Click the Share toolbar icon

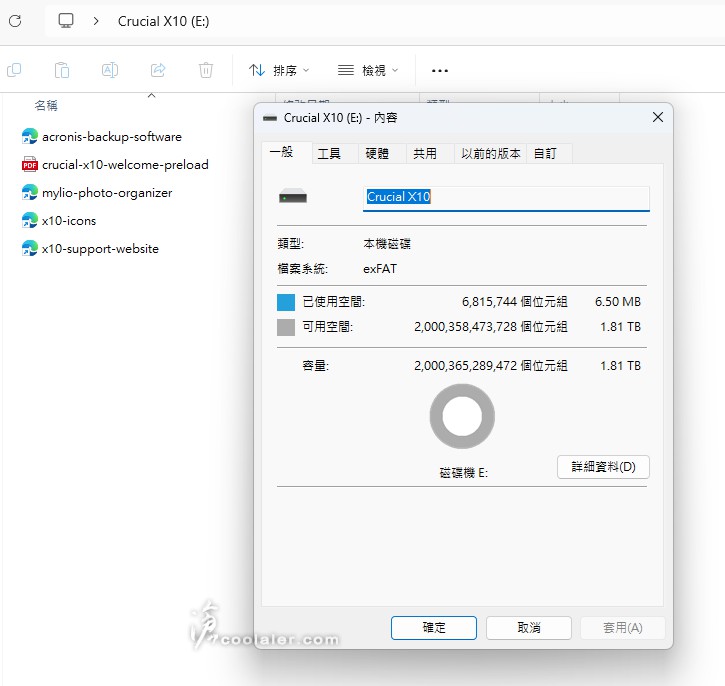(x=158, y=70)
